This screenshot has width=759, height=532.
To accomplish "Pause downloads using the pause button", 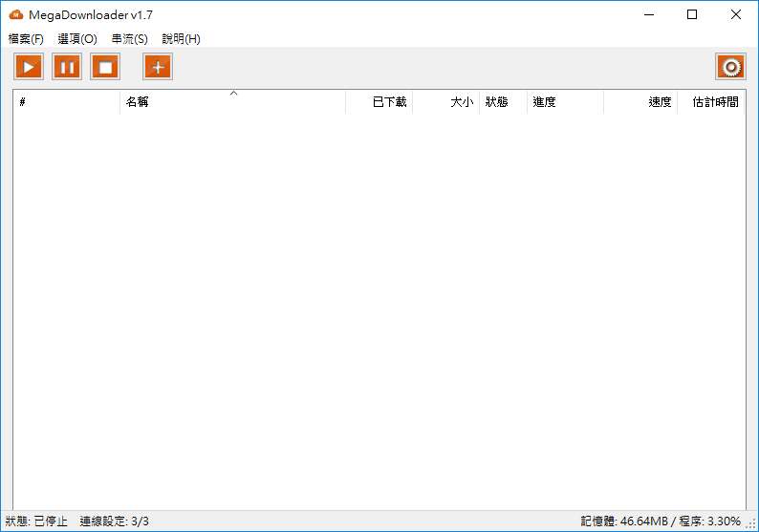I will (67, 67).
